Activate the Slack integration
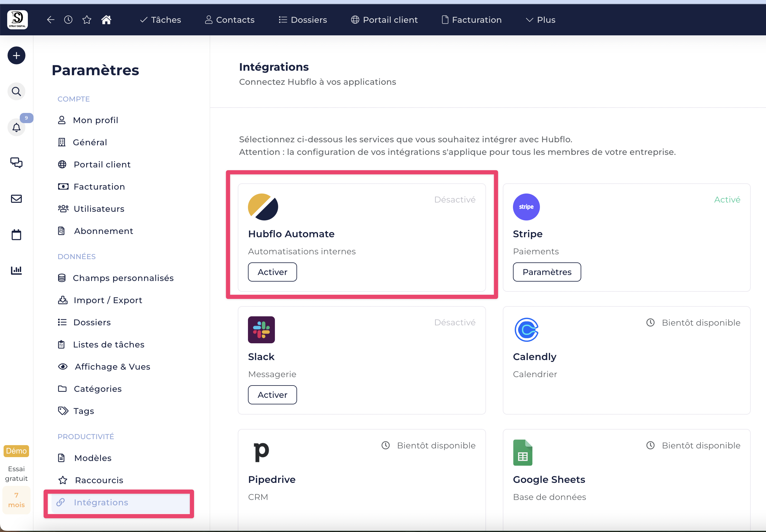The width and height of the screenshot is (766, 532). 272,395
